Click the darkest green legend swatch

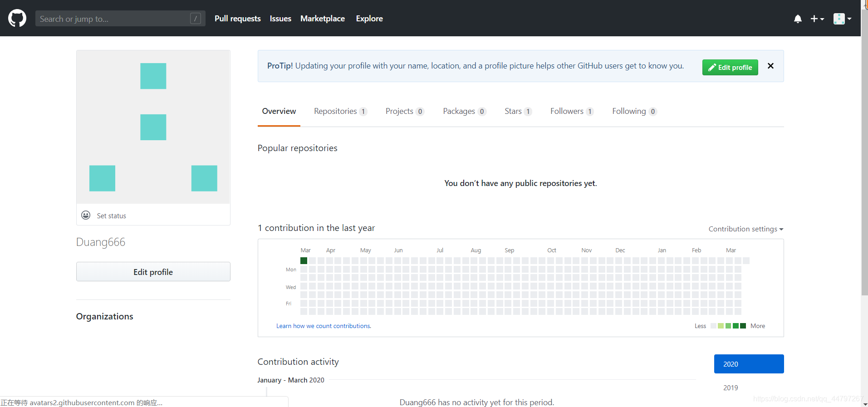743,326
